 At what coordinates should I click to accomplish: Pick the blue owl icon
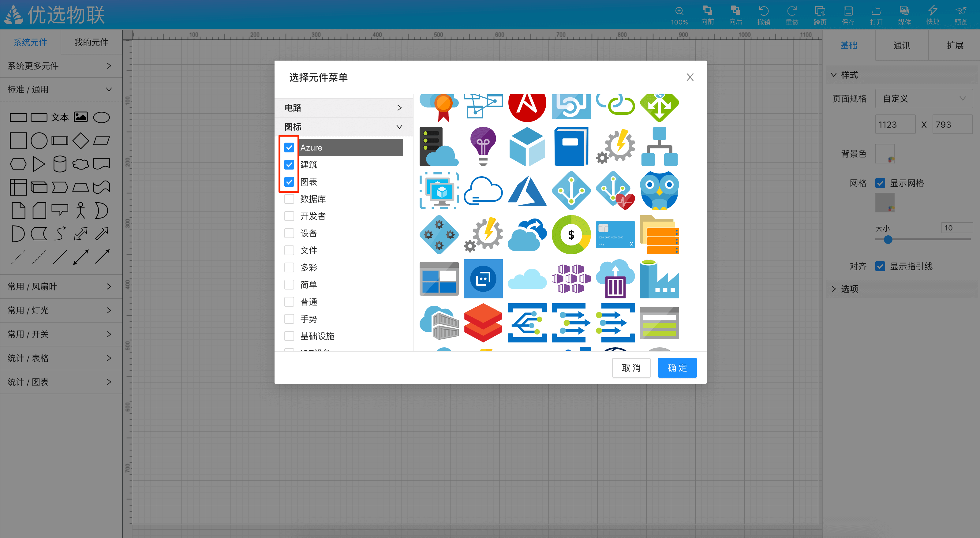pyautogui.click(x=659, y=191)
